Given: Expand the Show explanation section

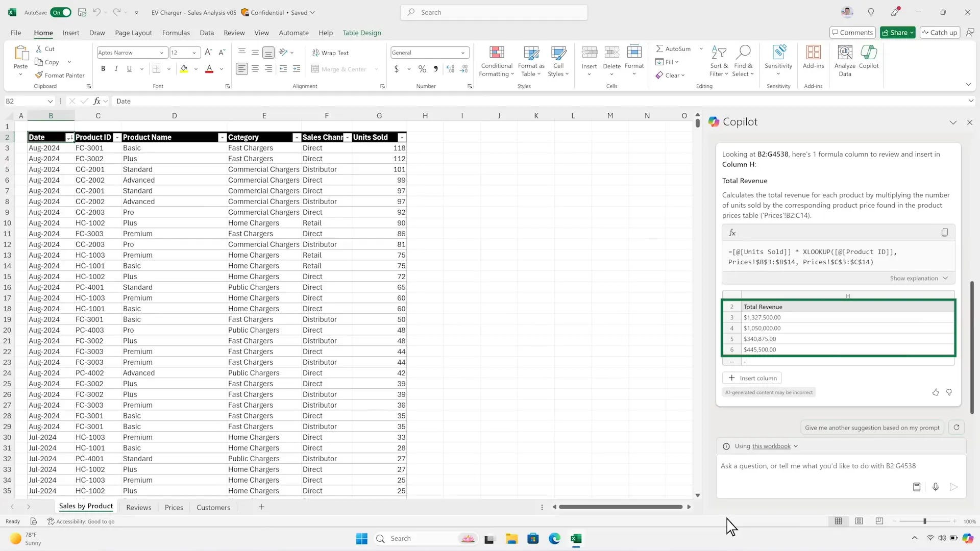Looking at the screenshot, I should [x=918, y=278].
